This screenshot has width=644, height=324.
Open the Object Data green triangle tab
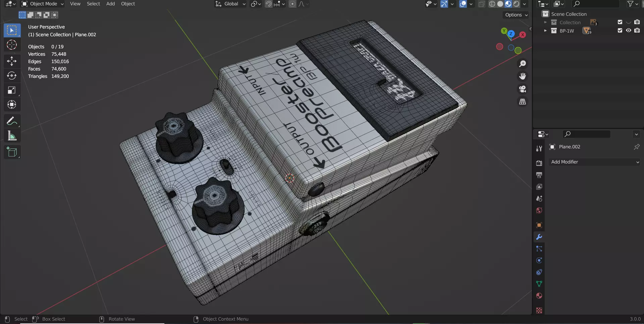pos(539,284)
